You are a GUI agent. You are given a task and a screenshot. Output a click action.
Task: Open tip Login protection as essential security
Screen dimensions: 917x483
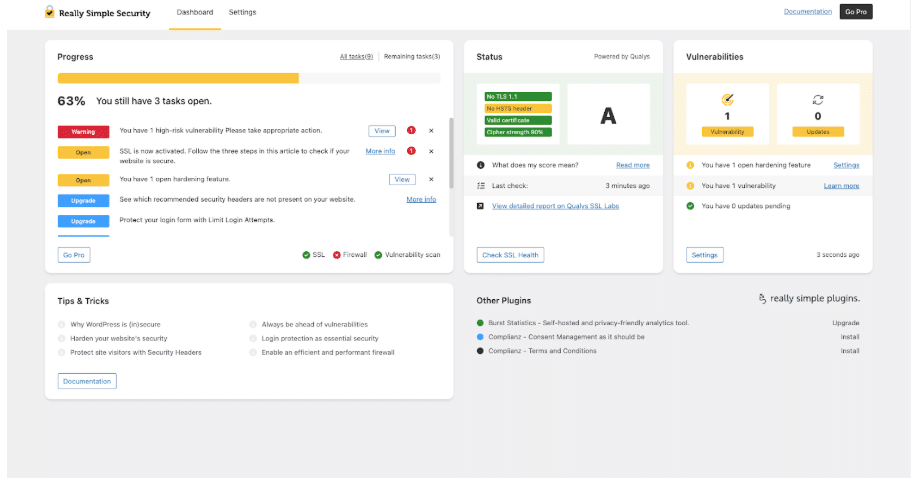(320, 339)
